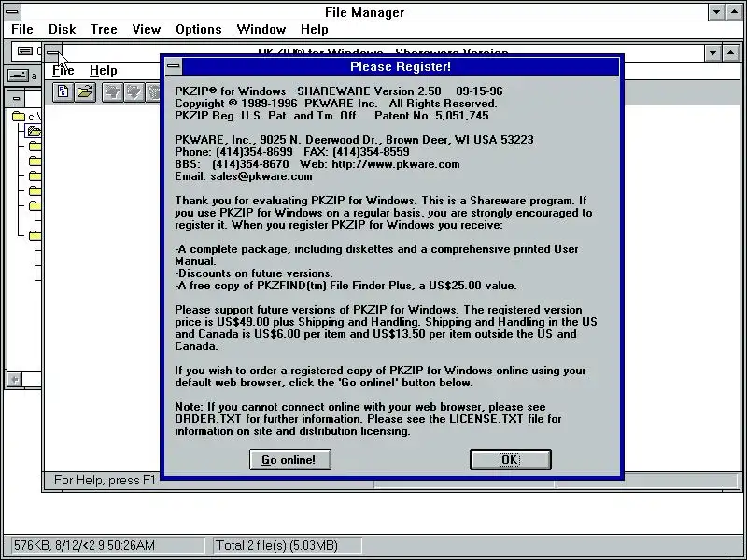Open File Manager's Help menu
The height and width of the screenshot is (560, 747).
pyautogui.click(x=314, y=30)
